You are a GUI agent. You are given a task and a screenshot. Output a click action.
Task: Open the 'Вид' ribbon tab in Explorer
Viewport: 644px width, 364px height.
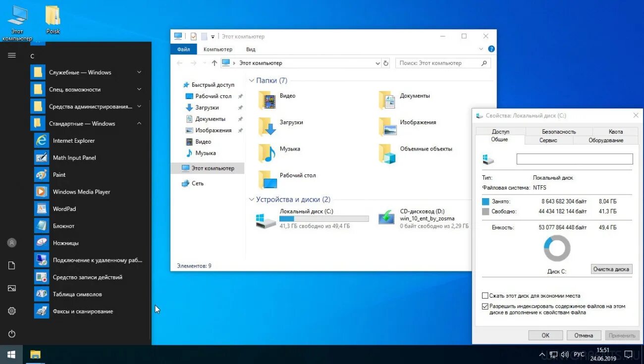250,49
